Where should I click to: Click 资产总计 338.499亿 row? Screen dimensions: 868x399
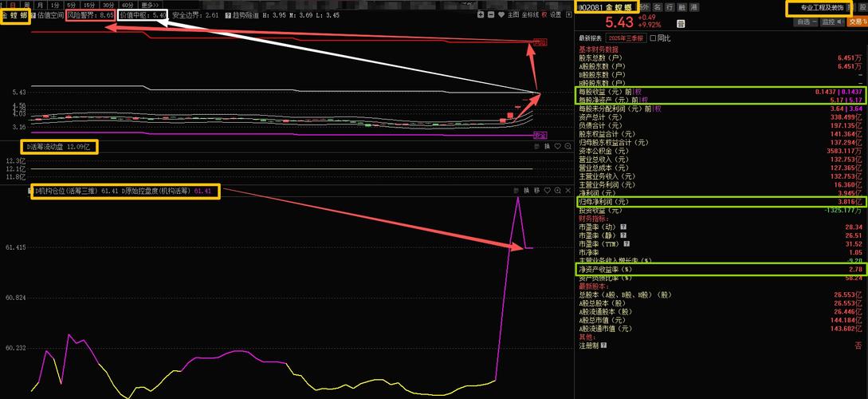[x=721, y=117]
